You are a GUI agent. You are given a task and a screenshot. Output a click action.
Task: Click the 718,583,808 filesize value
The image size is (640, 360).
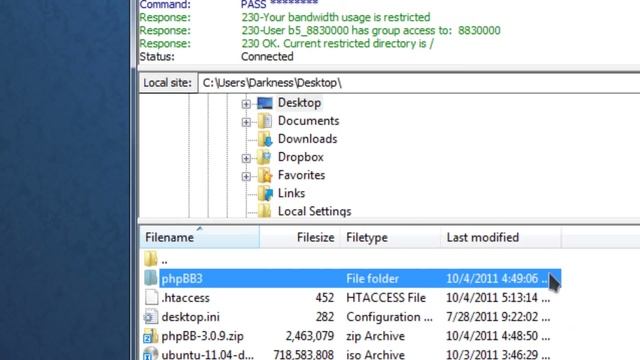tap(304, 354)
